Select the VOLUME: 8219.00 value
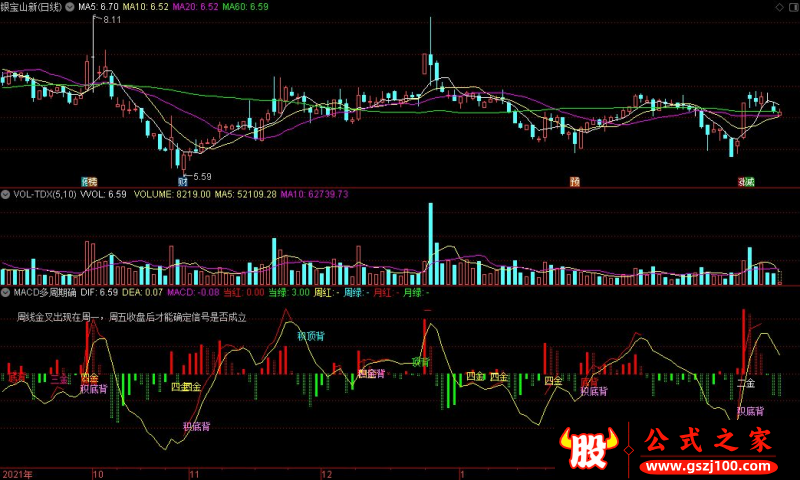The width and height of the screenshot is (800, 480). tap(172, 194)
